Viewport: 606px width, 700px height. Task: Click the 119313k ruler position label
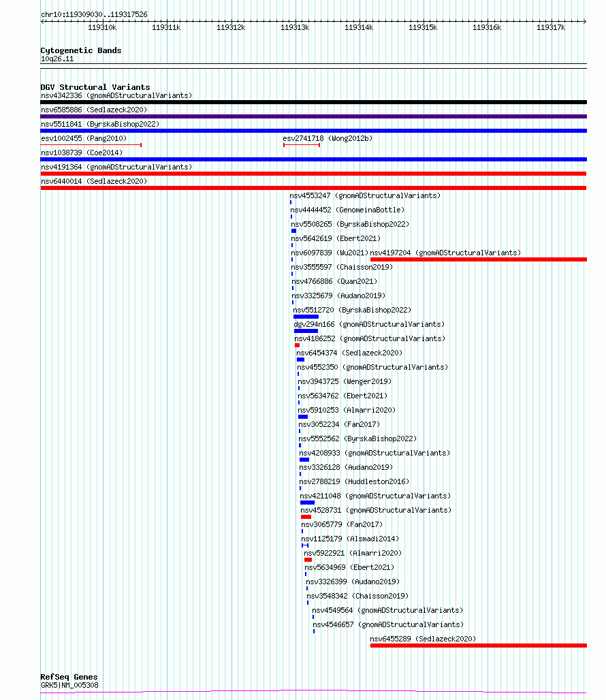point(295,28)
